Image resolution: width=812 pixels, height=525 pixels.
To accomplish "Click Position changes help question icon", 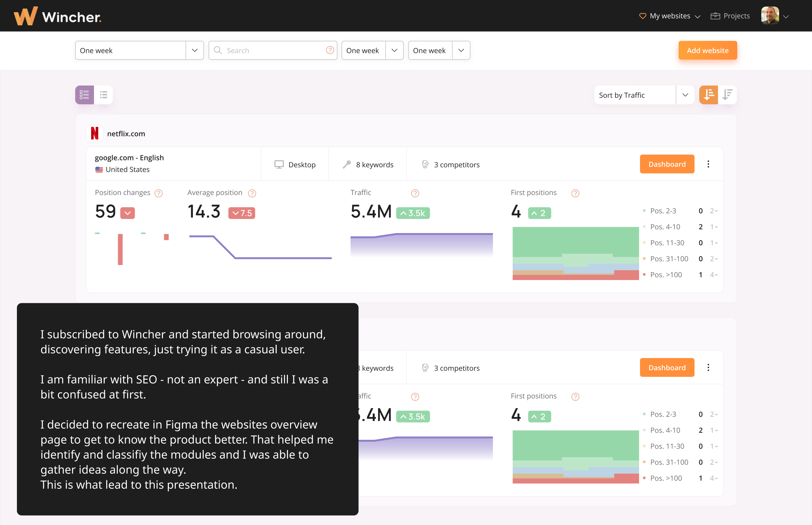I will (x=159, y=193).
